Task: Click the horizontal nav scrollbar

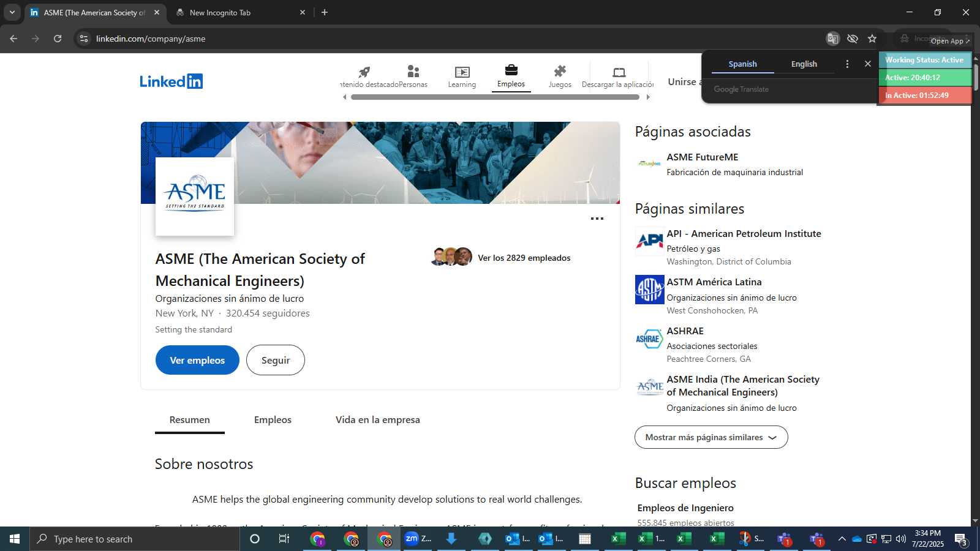Action: point(495,97)
